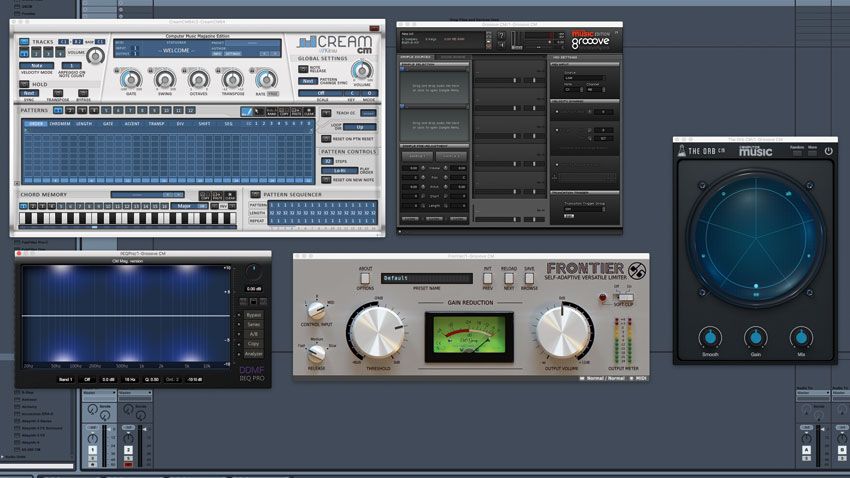
Task: Open Sample Sources tab in Groove CM
Action: [x=415, y=57]
